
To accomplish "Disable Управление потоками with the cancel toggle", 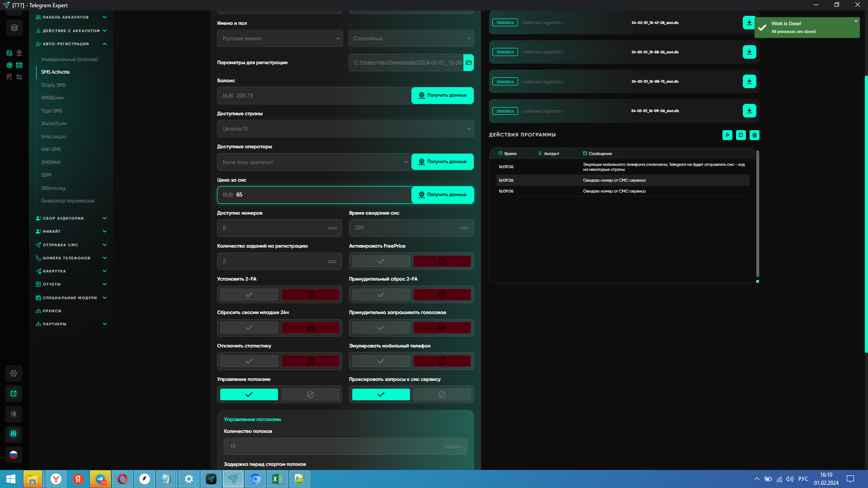I will click(x=310, y=394).
